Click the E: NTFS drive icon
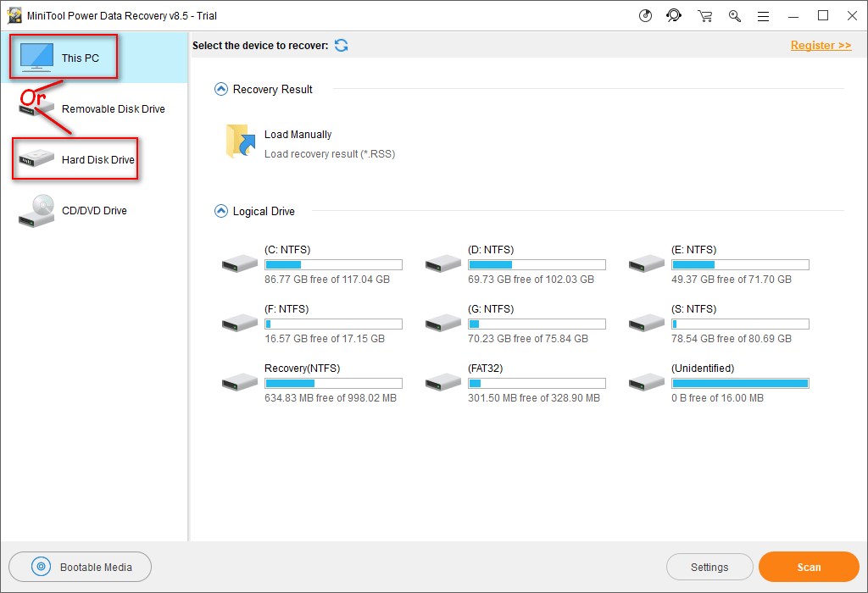The height and width of the screenshot is (593, 868). pyautogui.click(x=647, y=263)
